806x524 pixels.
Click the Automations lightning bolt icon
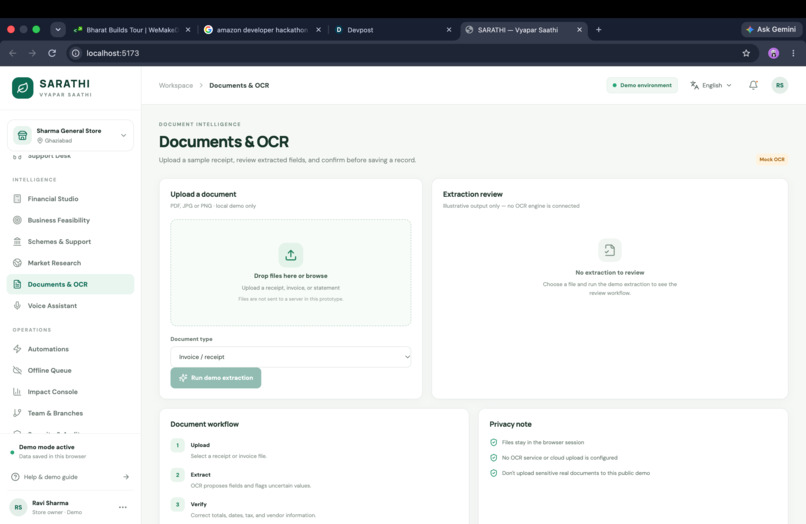click(17, 349)
